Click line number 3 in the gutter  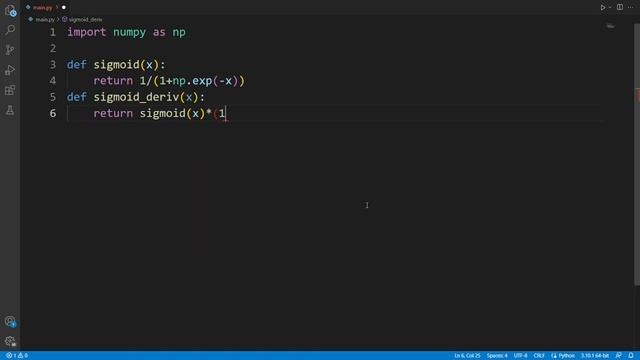point(53,64)
